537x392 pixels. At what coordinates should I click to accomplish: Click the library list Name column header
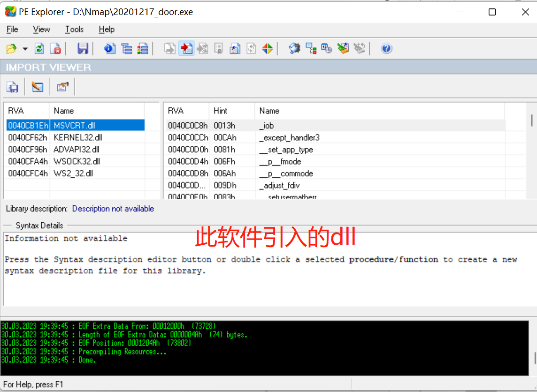point(97,111)
